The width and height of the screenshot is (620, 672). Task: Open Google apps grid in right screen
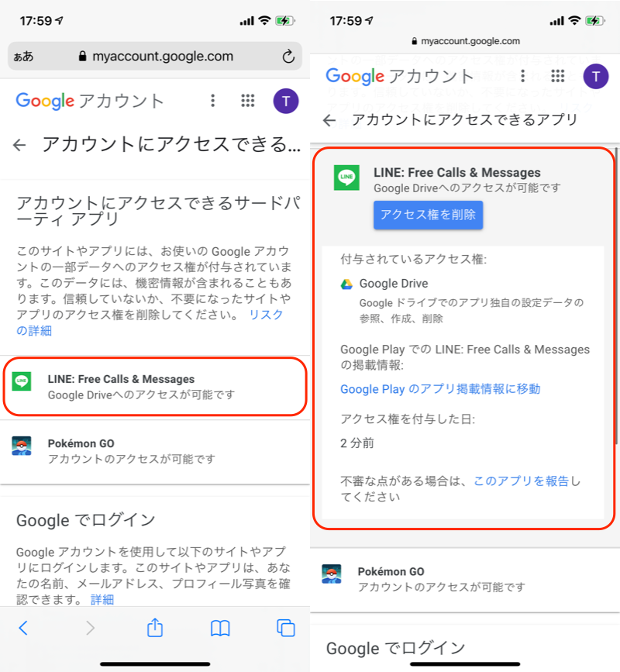(x=557, y=76)
